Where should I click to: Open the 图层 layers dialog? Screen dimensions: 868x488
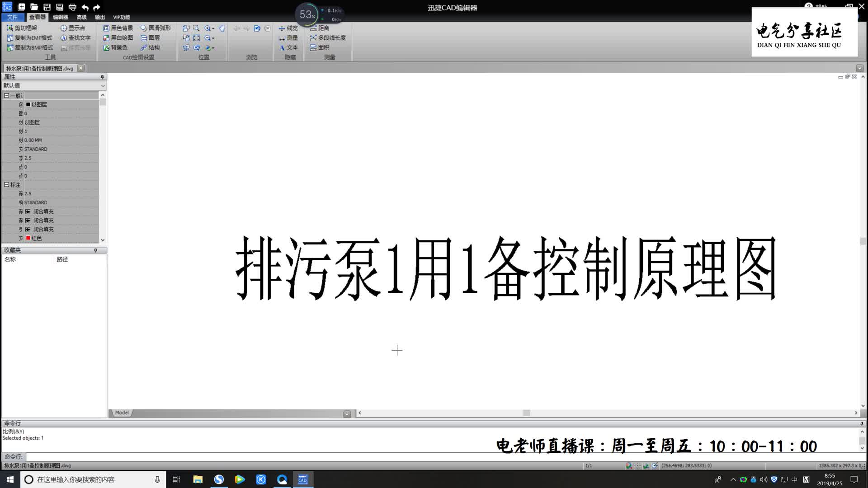(150, 38)
